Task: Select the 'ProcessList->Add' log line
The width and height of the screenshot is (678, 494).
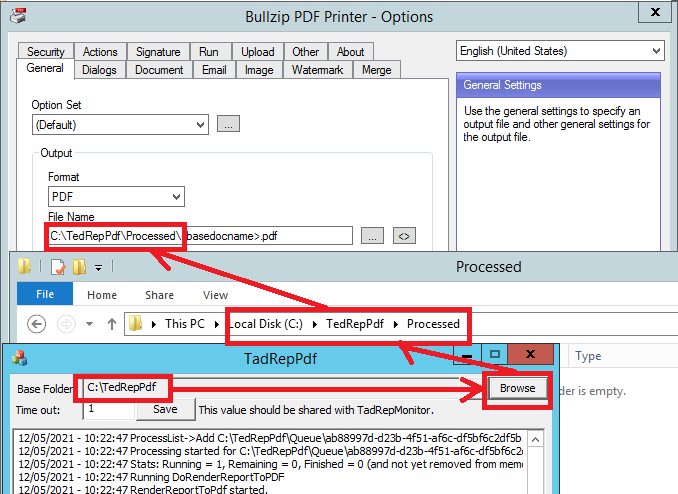Action: point(270,438)
